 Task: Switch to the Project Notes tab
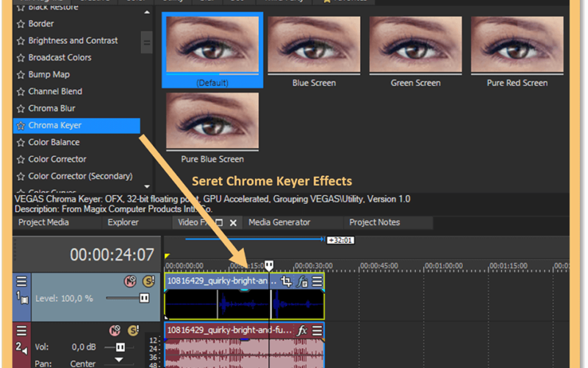[x=375, y=222]
